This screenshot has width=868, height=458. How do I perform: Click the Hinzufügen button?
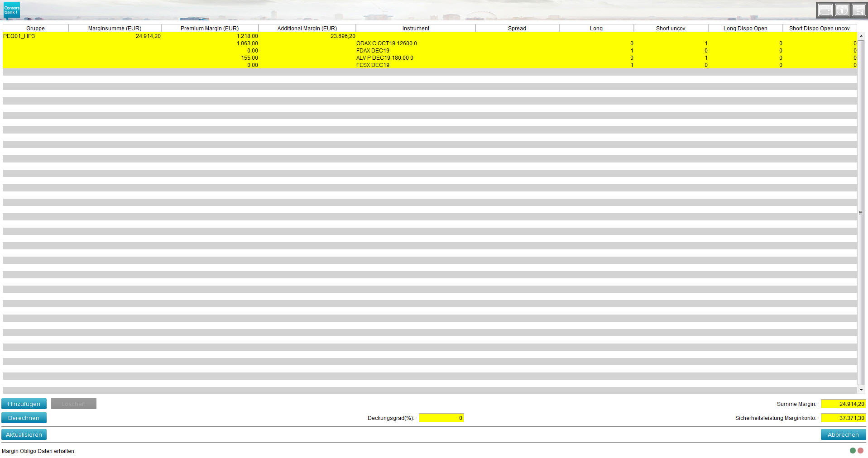24,404
